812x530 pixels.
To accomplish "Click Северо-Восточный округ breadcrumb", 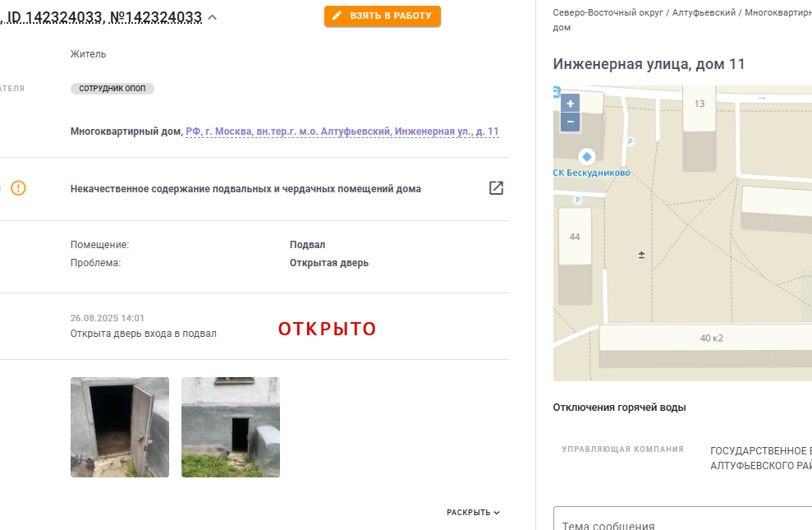I will tap(608, 12).
